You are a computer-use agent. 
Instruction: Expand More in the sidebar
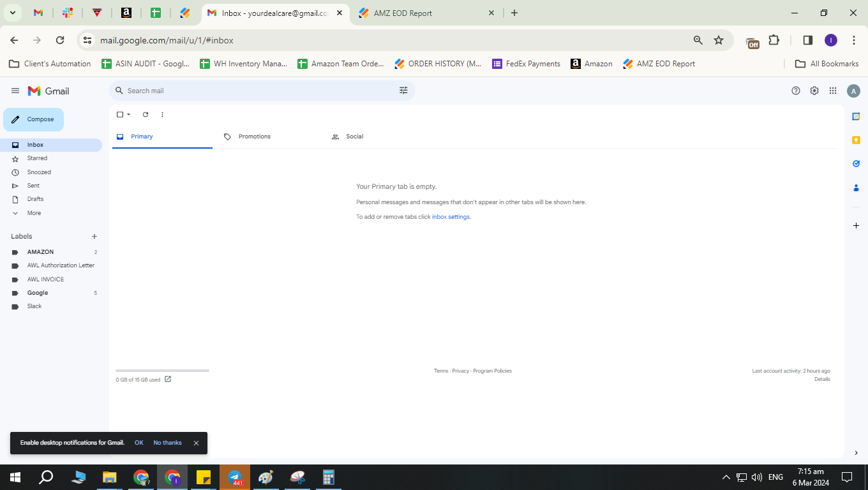pos(51,213)
